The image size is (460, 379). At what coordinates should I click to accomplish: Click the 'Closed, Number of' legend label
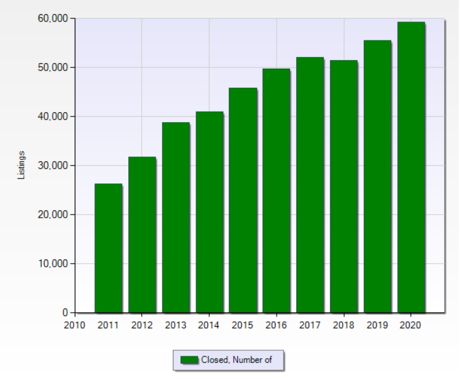(x=236, y=360)
